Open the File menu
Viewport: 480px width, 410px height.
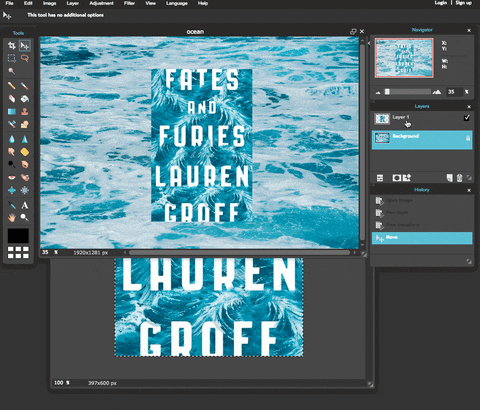point(9,3)
